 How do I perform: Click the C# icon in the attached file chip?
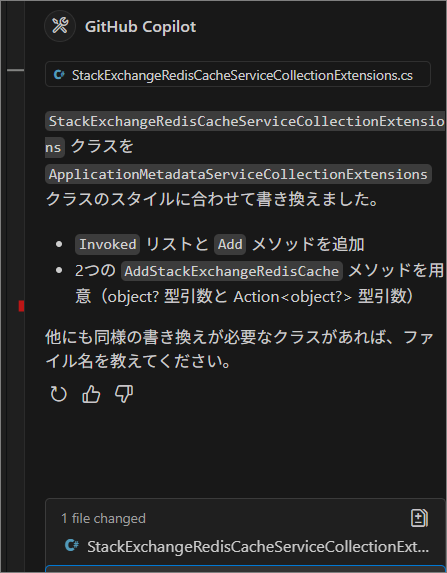[59, 75]
